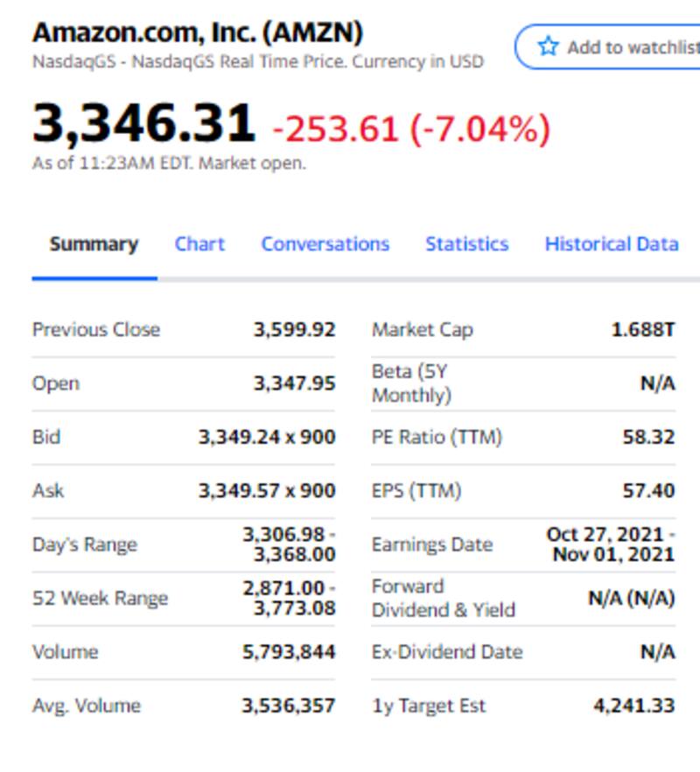Click the 1y Target Est value 4,241.33
The image size is (700, 772).
tap(633, 705)
